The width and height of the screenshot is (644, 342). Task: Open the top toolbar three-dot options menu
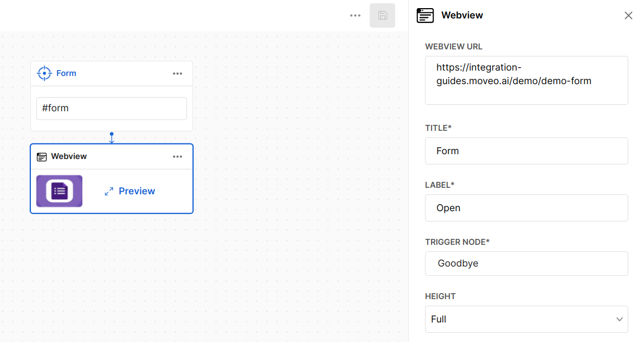tap(355, 16)
